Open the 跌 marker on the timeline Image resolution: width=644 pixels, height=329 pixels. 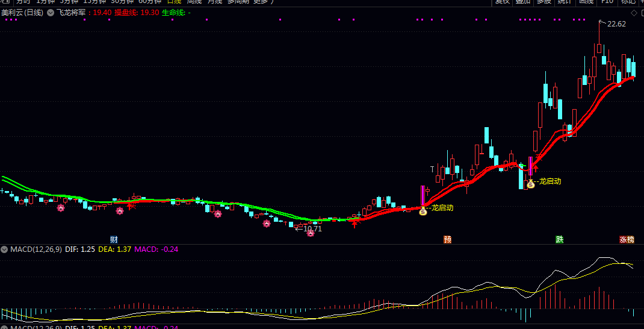pos(559,239)
